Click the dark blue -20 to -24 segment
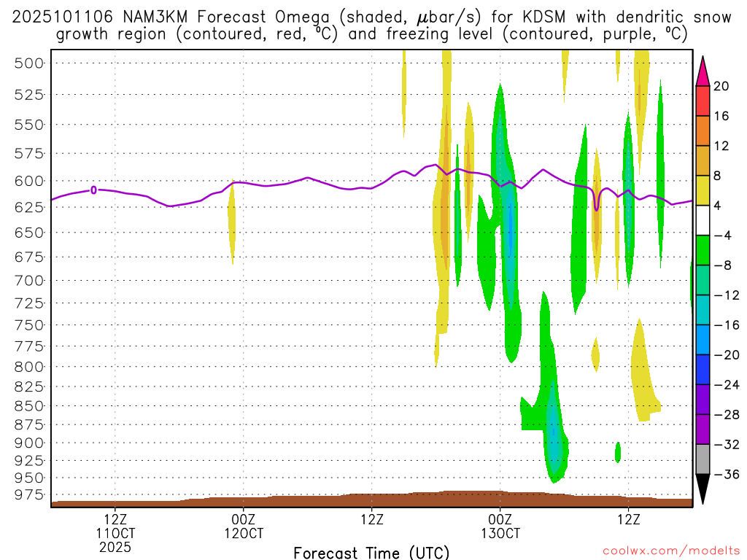The height and width of the screenshot is (560, 747). click(x=703, y=370)
